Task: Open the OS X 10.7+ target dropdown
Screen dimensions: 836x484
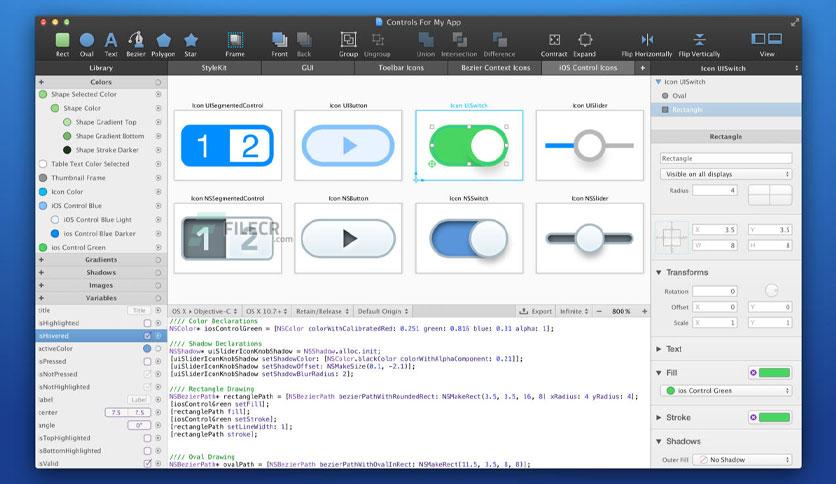Action: coord(266,311)
